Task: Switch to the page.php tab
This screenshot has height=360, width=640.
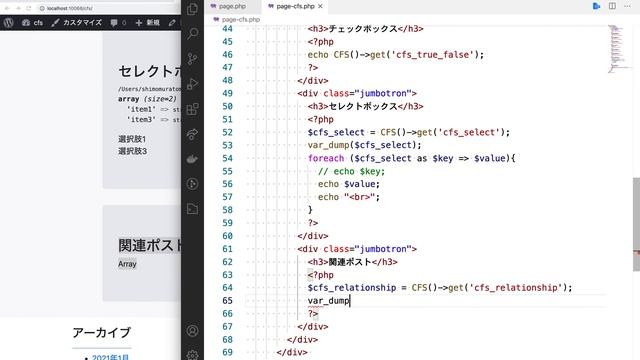Action: point(233,6)
